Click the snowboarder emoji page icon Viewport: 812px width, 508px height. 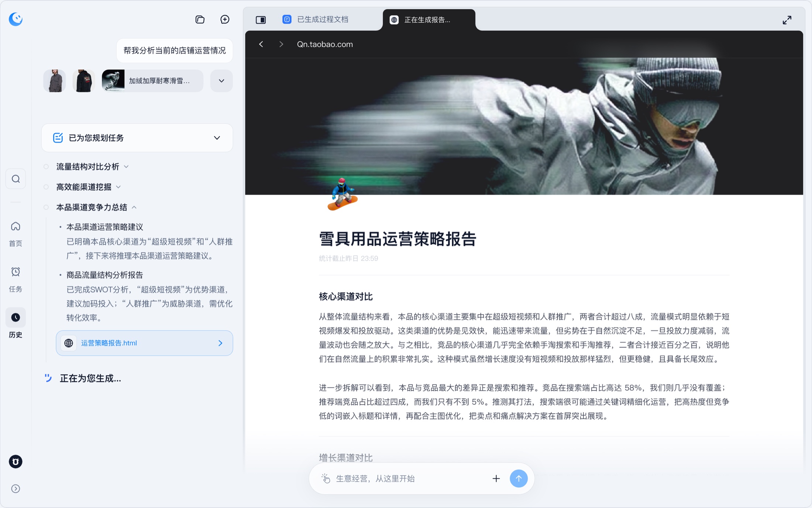point(342,194)
